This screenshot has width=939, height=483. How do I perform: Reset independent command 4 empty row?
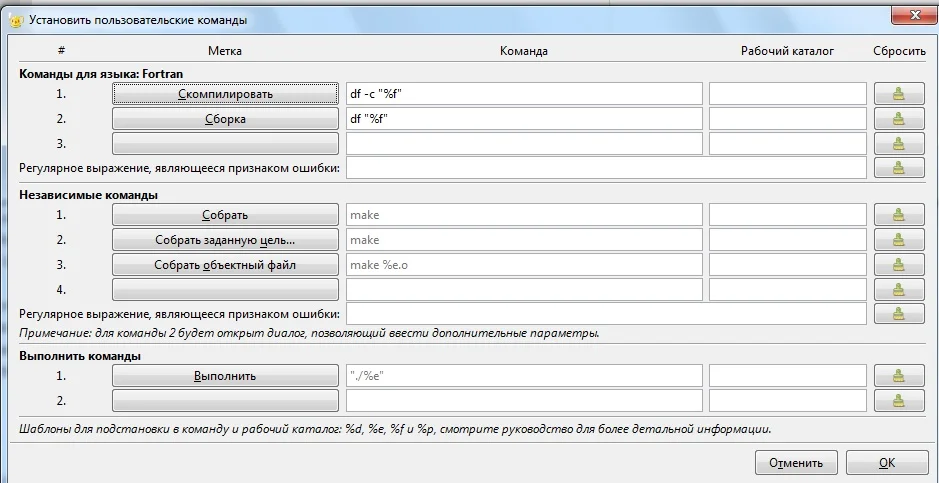click(899, 290)
